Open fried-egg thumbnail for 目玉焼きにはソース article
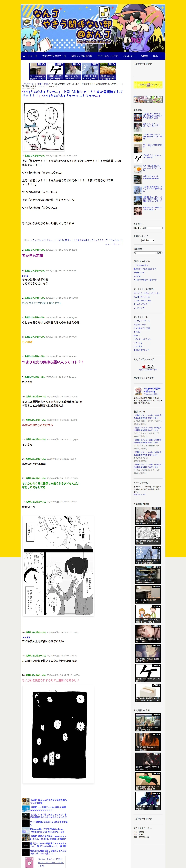The image size is (186, 868). pos(138,169)
